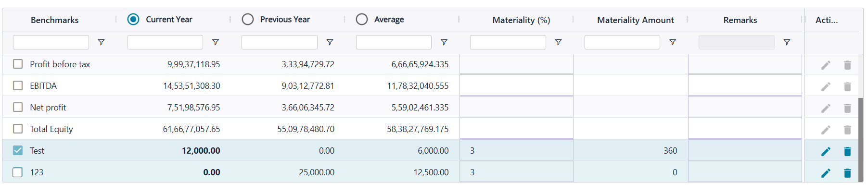This screenshot has height=194, width=868.
Task: Open filter icon for Remarks column
Action: click(787, 42)
